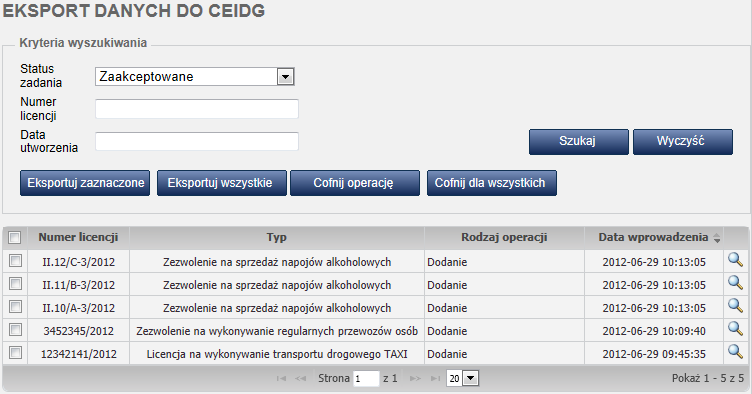Tick checkbox for row II.12/C-3/2012
This screenshot has width=752, height=394.
(x=15, y=261)
